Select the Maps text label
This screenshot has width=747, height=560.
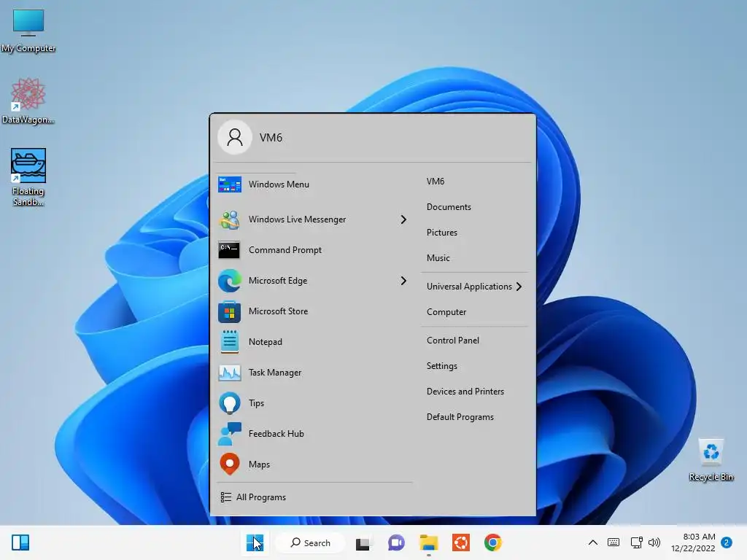click(259, 464)
